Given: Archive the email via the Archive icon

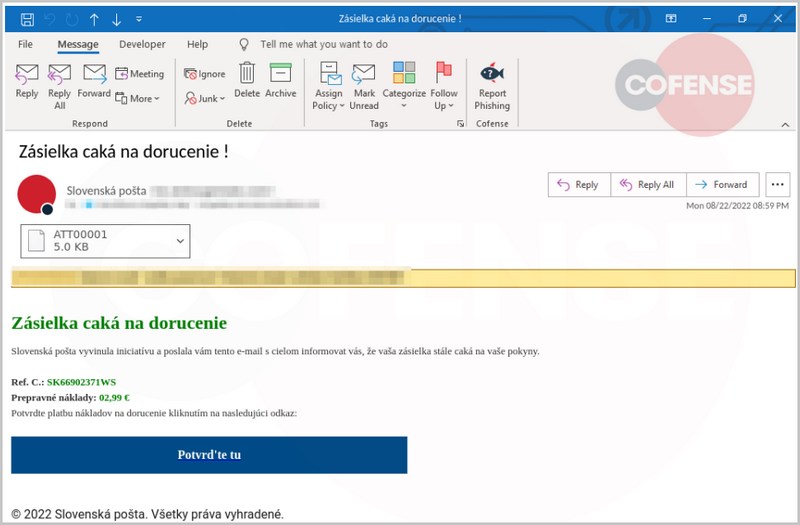Looking at the screenshot, I should (280, 80).
